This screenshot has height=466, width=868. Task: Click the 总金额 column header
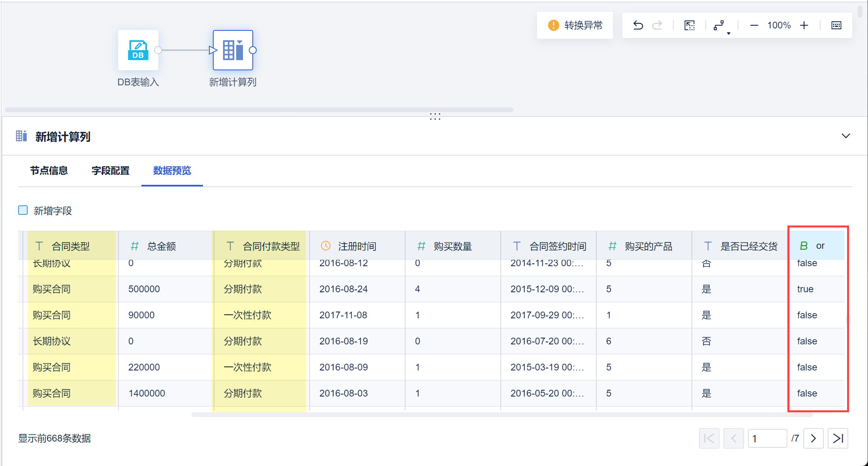click(x=161, y=246)
